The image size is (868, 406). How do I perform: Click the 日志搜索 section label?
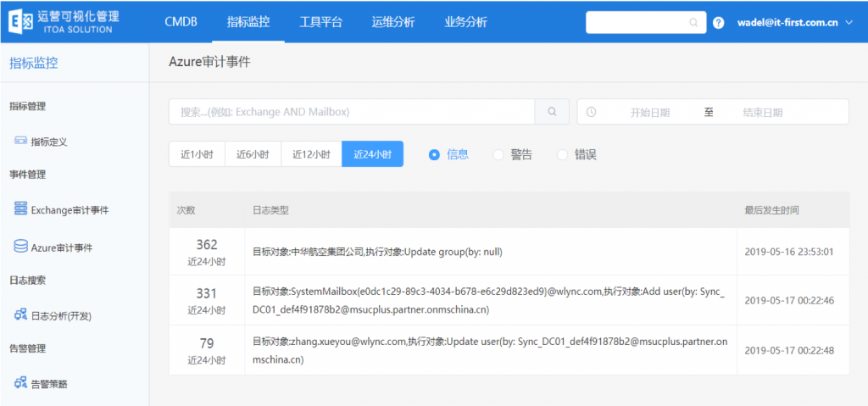pos(28,280)
